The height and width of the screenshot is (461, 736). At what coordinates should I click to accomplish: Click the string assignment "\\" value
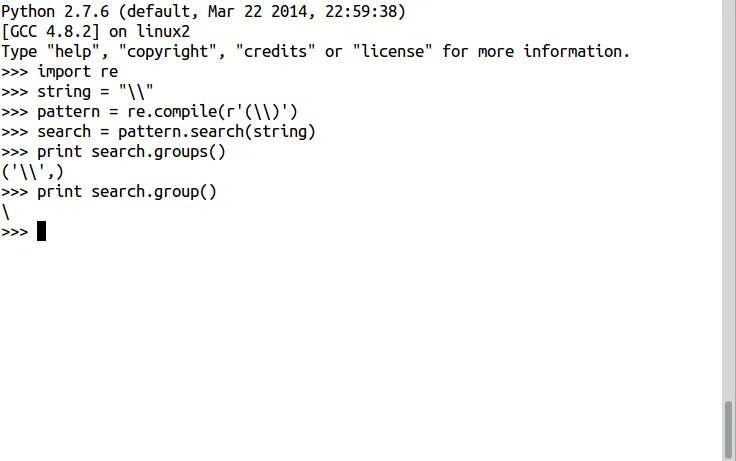click(136, 92)
